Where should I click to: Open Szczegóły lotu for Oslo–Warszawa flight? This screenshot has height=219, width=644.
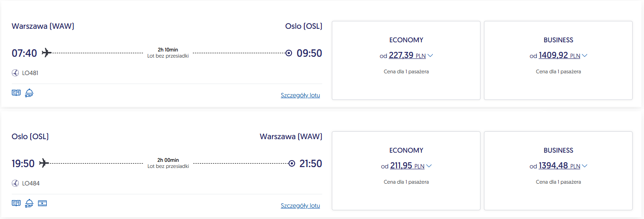click(x=300, y=205)
